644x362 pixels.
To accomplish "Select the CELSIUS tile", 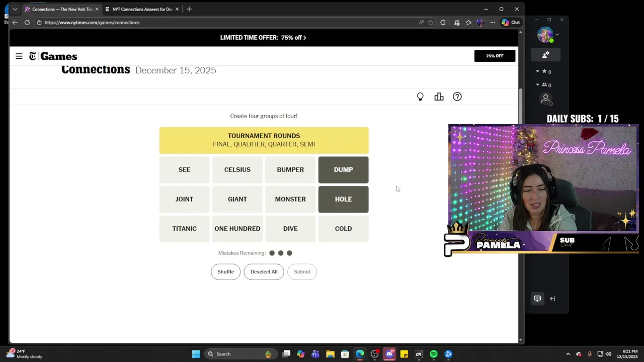I will point(237,170).
